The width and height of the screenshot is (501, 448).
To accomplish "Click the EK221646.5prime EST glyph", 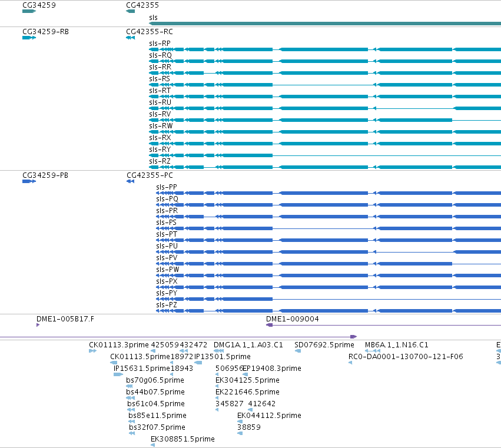I will pos(217,398).
